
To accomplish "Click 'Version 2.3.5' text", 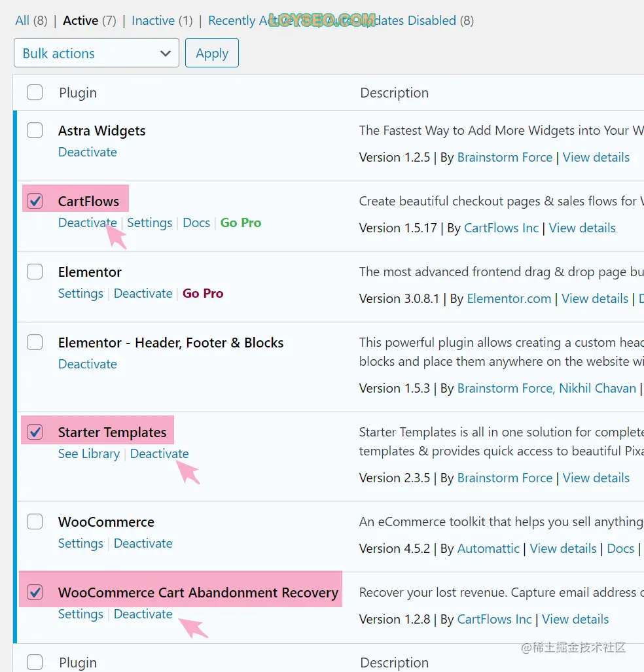I will click(x=395, y=478).
